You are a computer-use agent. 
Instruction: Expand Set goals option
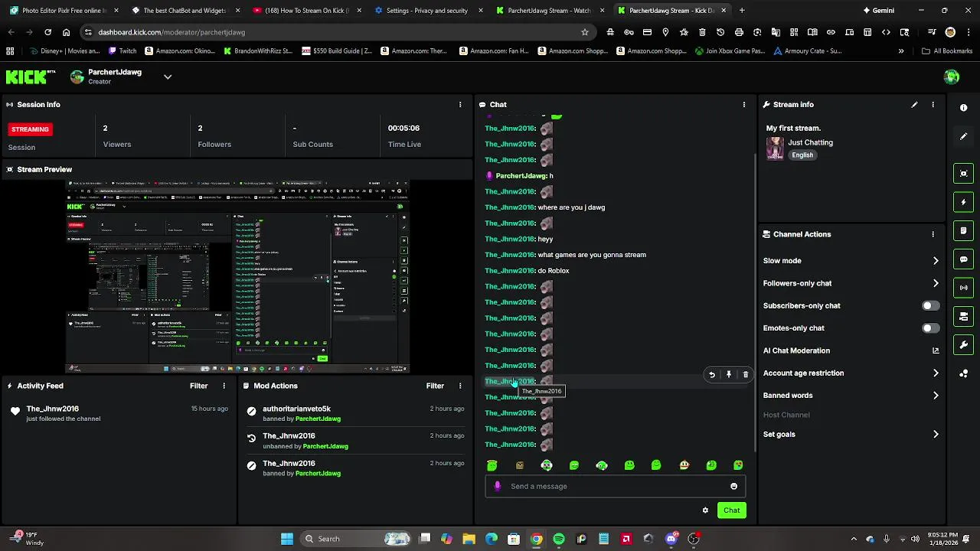click(x=936, y=434)
